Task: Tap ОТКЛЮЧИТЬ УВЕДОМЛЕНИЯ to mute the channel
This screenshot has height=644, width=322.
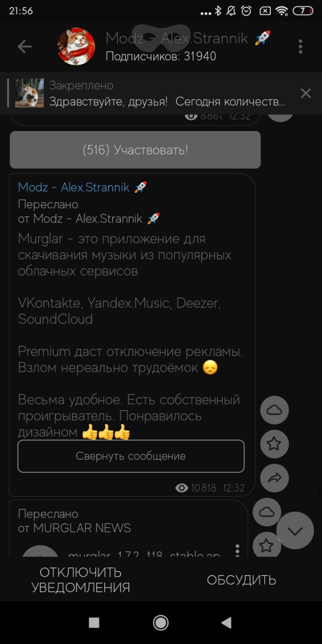Action: (x=80, y=580)
